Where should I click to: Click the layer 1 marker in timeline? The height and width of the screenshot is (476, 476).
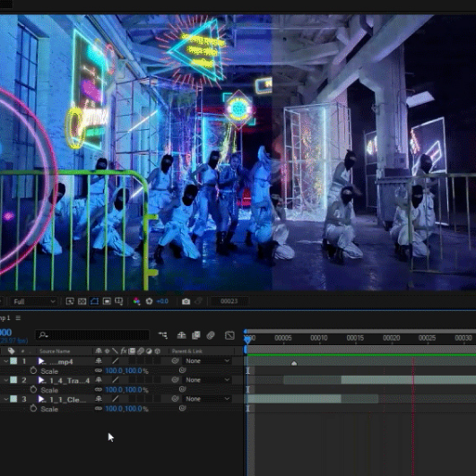point(294,363)
